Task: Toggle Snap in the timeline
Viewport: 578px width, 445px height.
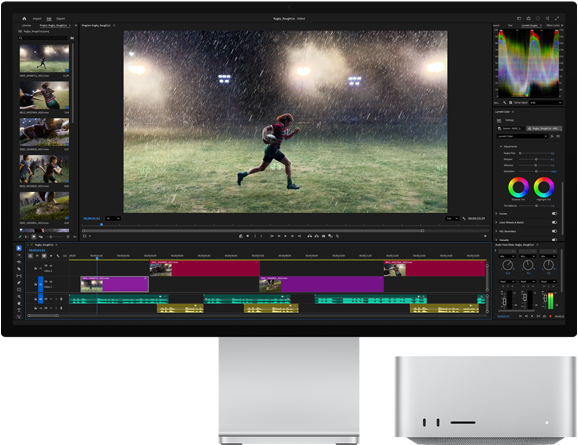Action: coord(37,255)
